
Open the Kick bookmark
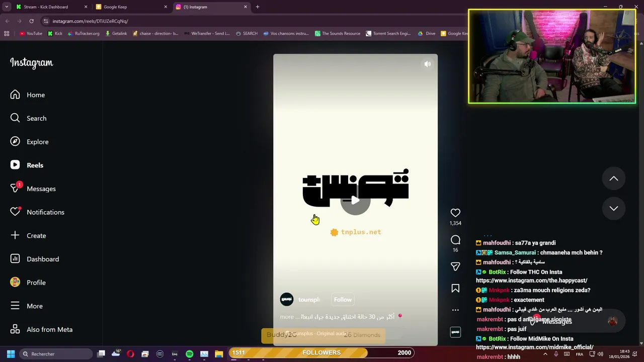point(55,34)
